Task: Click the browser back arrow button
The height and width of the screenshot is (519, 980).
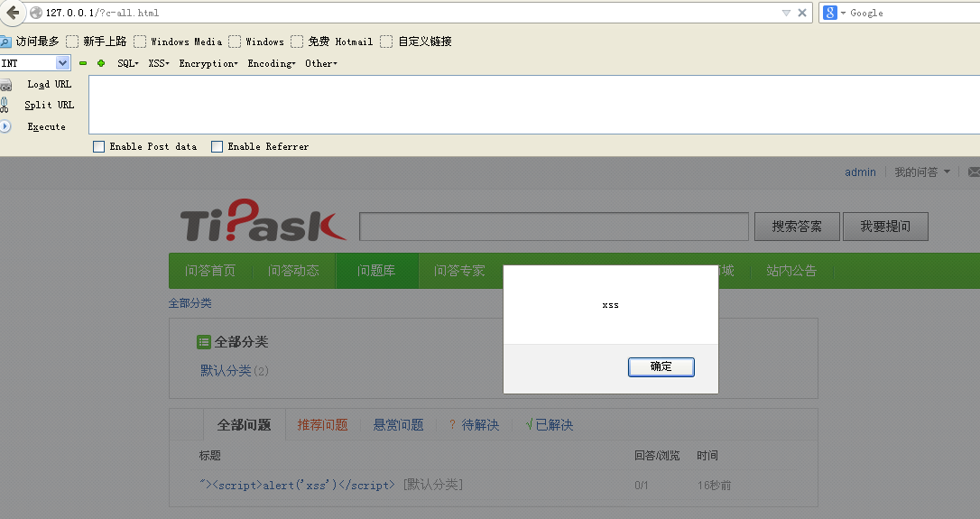Action: point(12,13)
